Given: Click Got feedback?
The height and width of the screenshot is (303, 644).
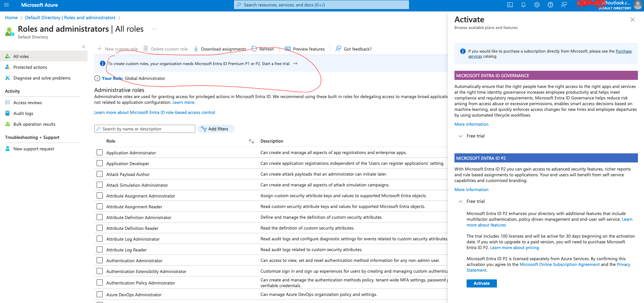Looking at the screenshot, I should coord(354,49).
